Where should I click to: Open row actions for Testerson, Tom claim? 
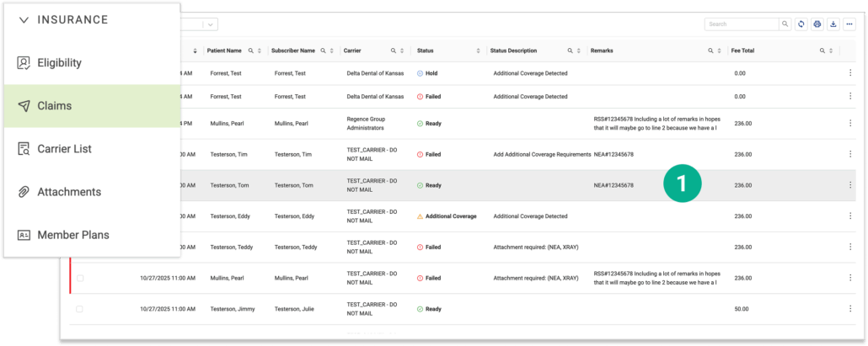point(849,185)
